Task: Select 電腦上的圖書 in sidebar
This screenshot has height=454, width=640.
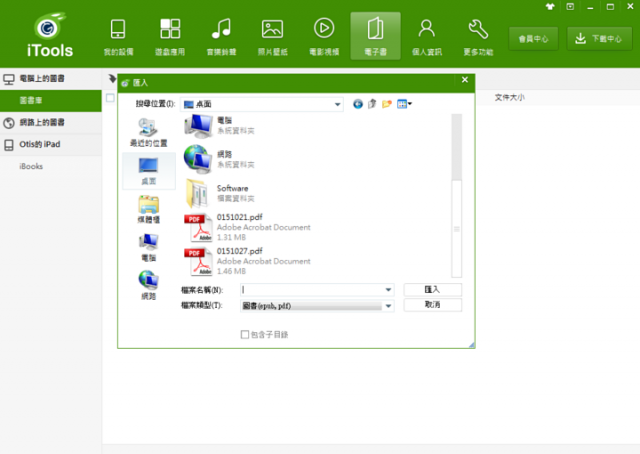Action: tap(51, 79)
